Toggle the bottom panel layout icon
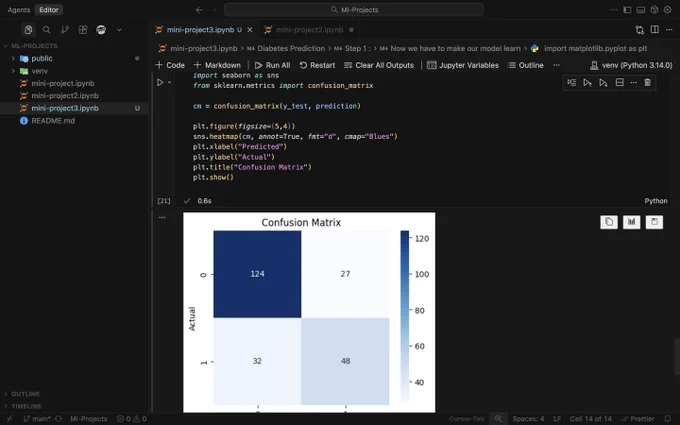 (x=641, y=10)
